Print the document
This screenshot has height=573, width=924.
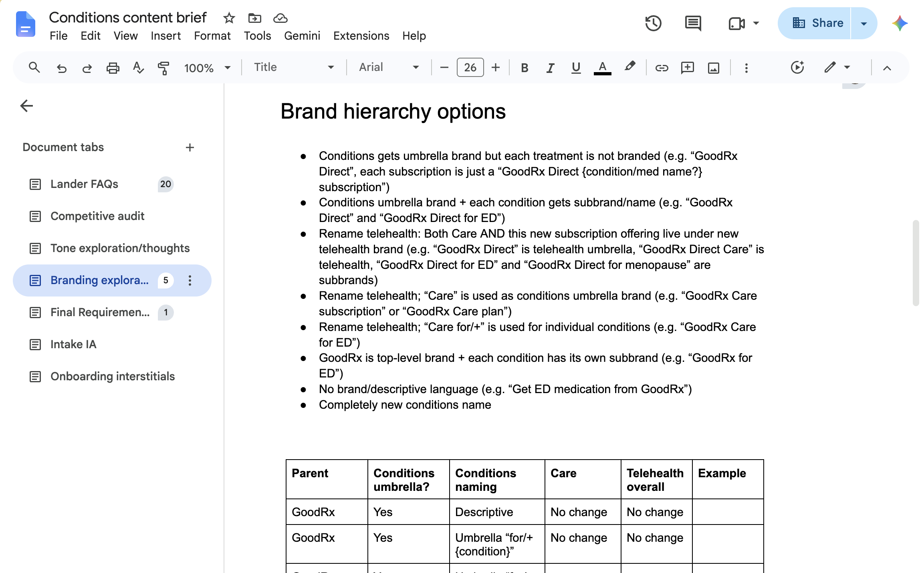(x=113, y=68)
